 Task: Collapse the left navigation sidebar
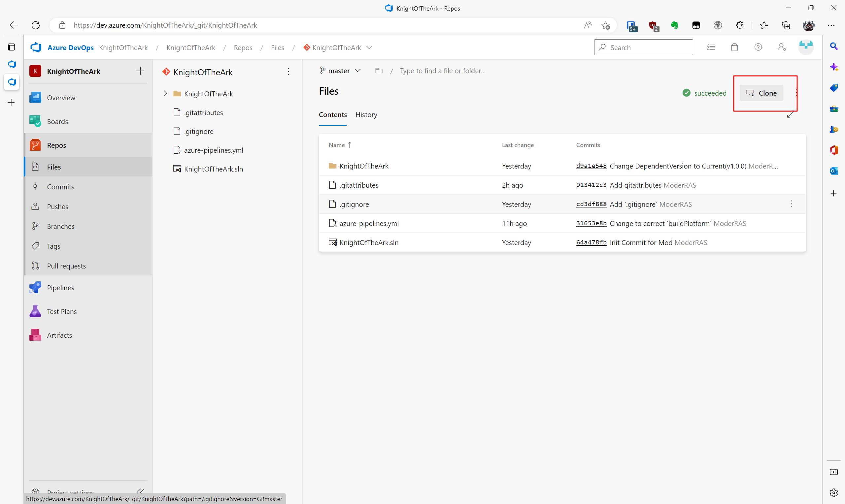click(x=140, y=491)
